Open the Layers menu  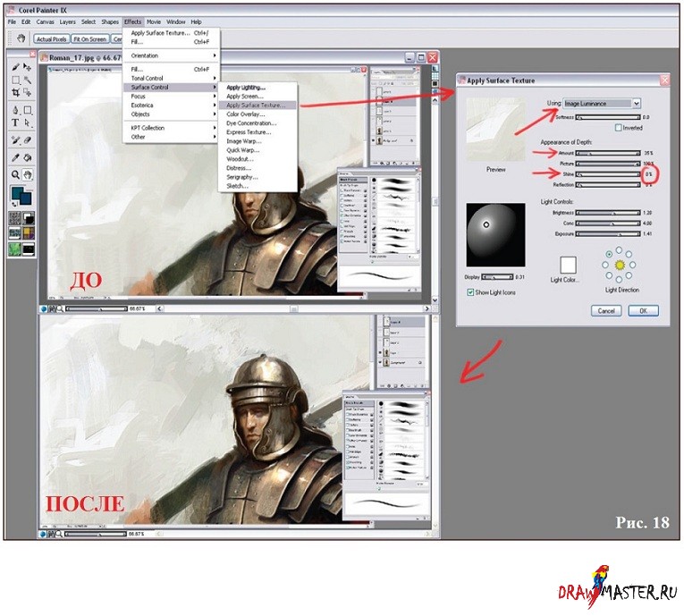pos(68,21)
